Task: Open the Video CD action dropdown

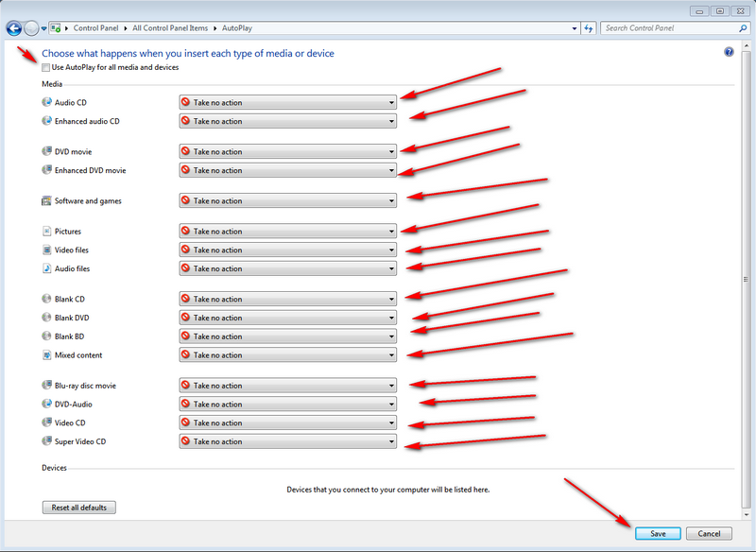Action: click(288, 423)
